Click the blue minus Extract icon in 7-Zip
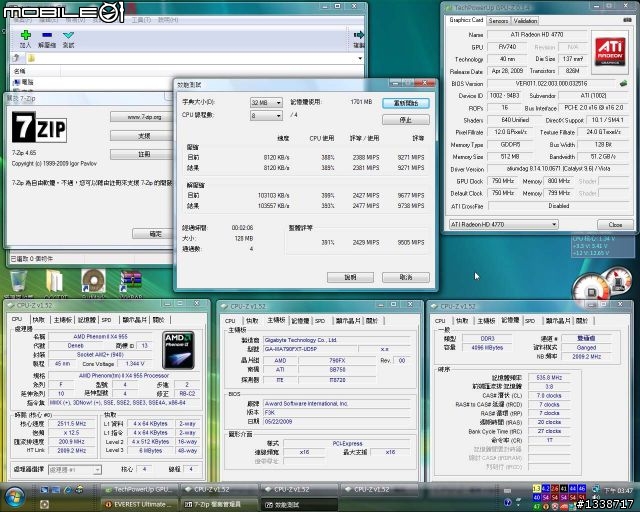 pyautogui.click(x=47, y=35)
